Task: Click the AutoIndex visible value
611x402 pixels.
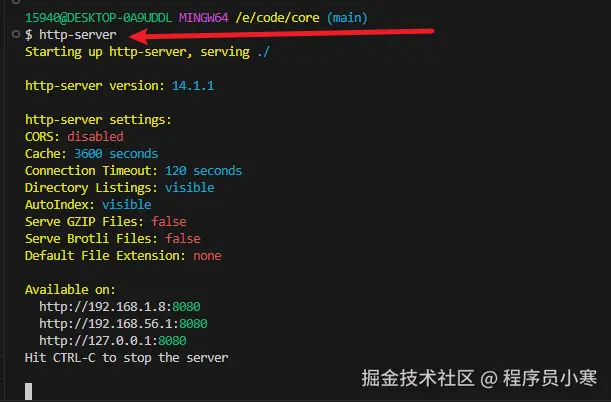Action: [x=127, y=204]
